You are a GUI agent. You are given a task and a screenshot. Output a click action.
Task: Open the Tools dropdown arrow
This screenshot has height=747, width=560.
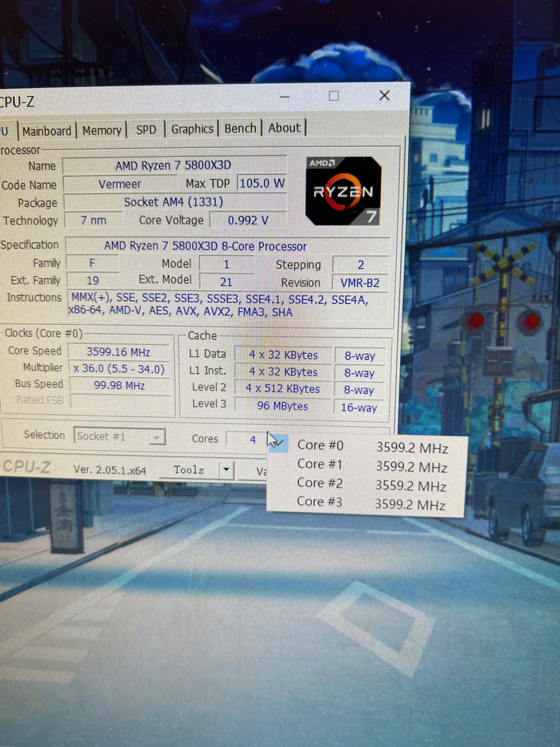(225, 470)
